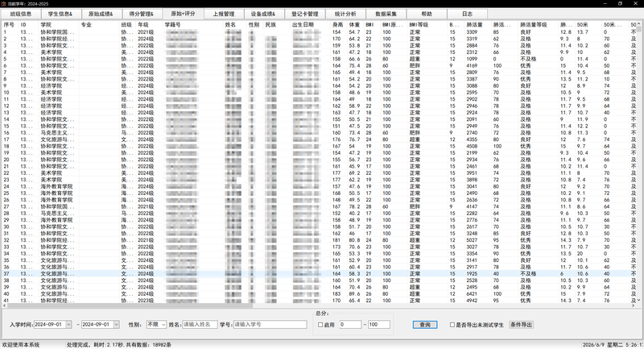This screenshot has width=644, height=349.
Task: Click the maximum total score field showing 100
Action: pos(378,324)
